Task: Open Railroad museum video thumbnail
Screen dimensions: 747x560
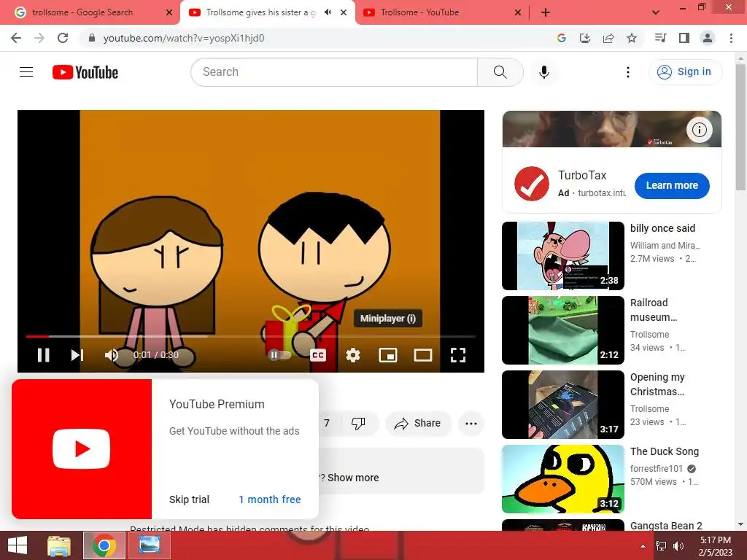Action: point(563,330)
